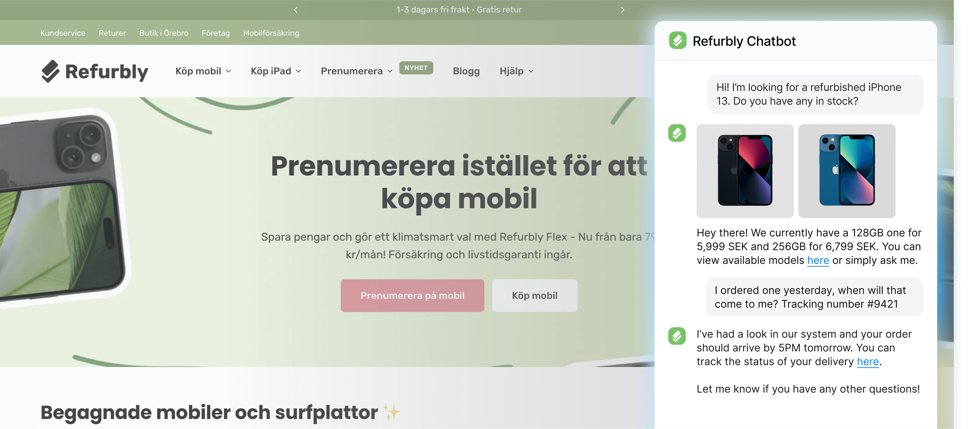
Task: Open the black iPhone 13 thumbnail
Action: click(745, 171)
